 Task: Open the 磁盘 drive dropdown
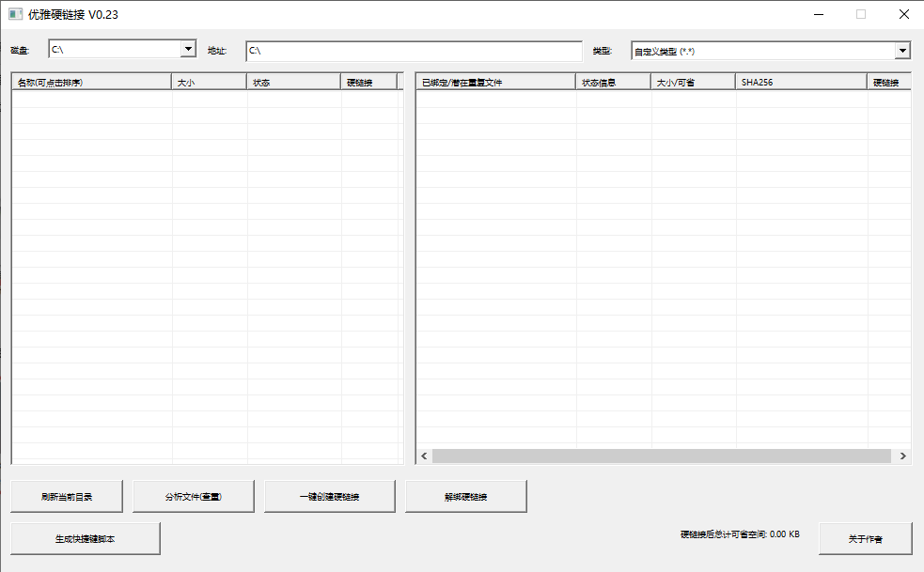point(188,50)
